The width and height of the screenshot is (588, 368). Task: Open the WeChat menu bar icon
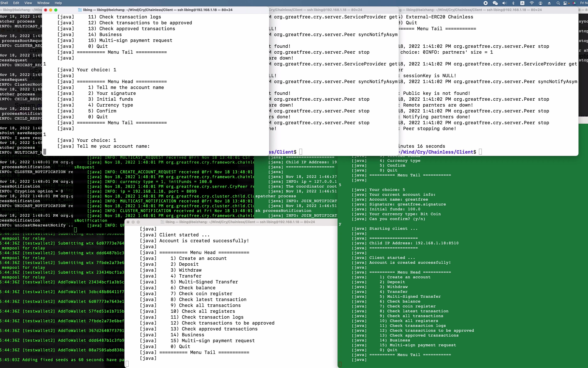click(x=495, y=3)
